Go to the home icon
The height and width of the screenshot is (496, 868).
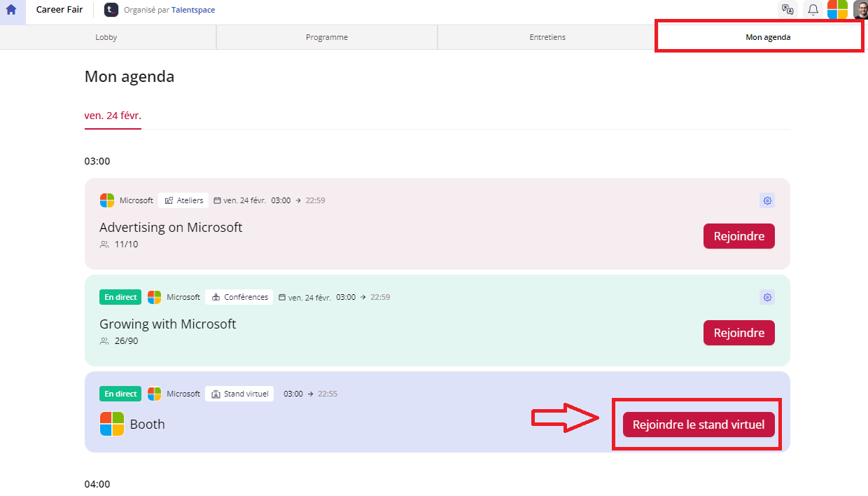pos(11,10)
